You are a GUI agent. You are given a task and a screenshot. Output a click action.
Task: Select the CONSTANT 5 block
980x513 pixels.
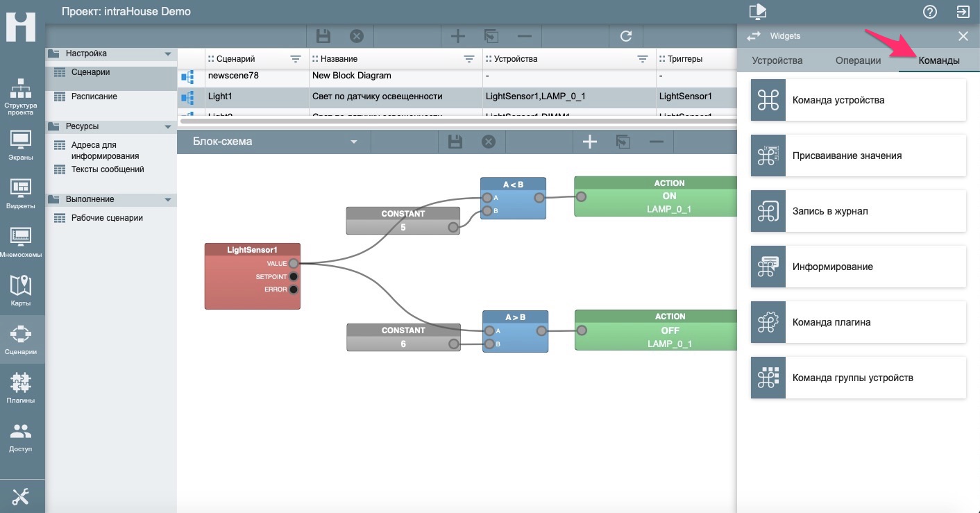point(403,220)
